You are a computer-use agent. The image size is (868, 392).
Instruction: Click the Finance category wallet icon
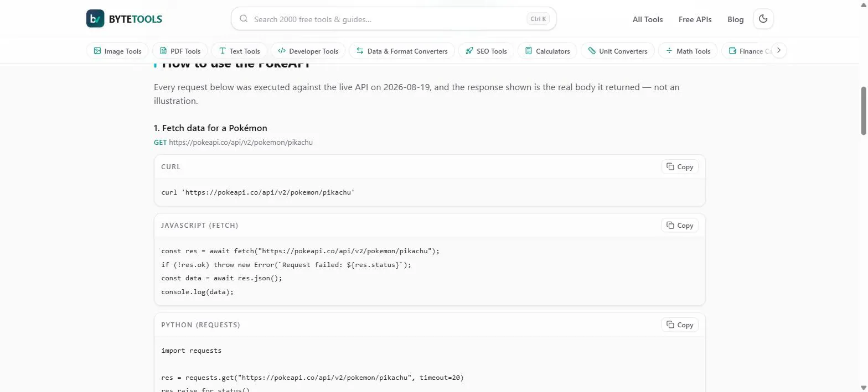pyautogui.click(x=732, y=51)
